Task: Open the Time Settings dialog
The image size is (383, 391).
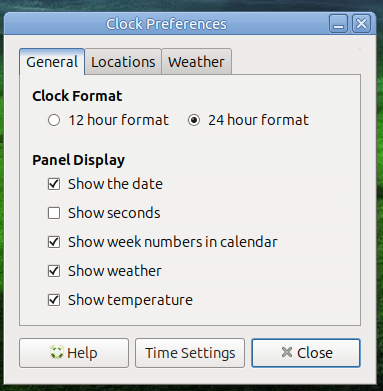Action: point(190,353)
